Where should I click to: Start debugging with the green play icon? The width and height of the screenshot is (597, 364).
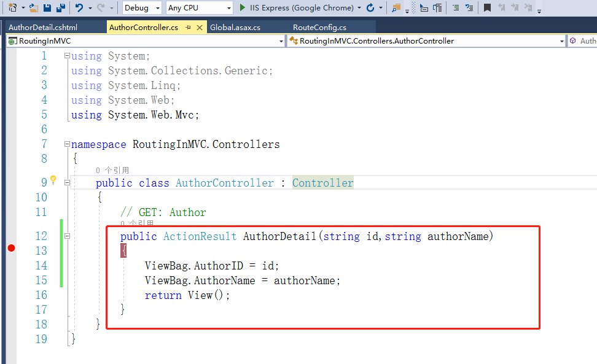tap(242, 7)
